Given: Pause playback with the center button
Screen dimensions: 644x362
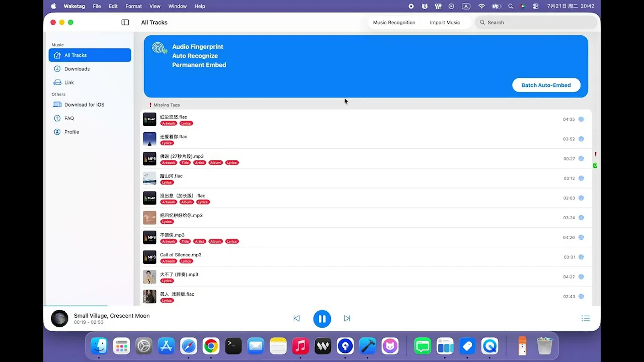Looking at the screenshot, I should click(322, 319).
